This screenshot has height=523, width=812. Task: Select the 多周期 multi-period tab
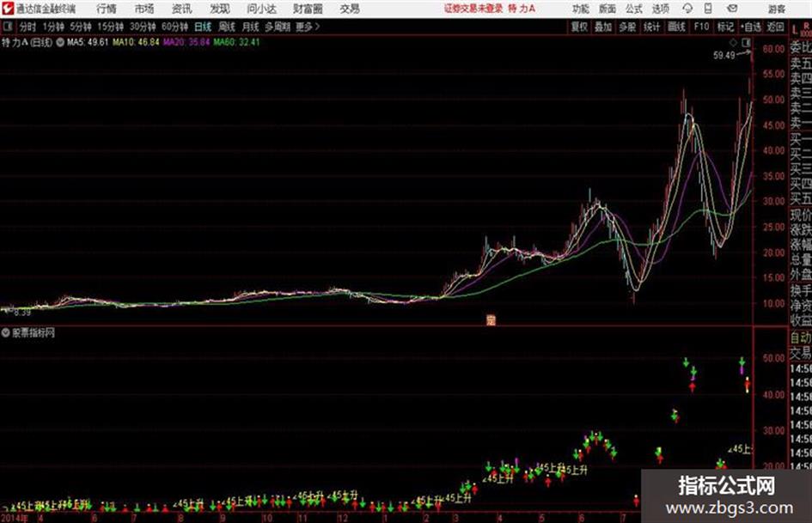coord(278,27)
